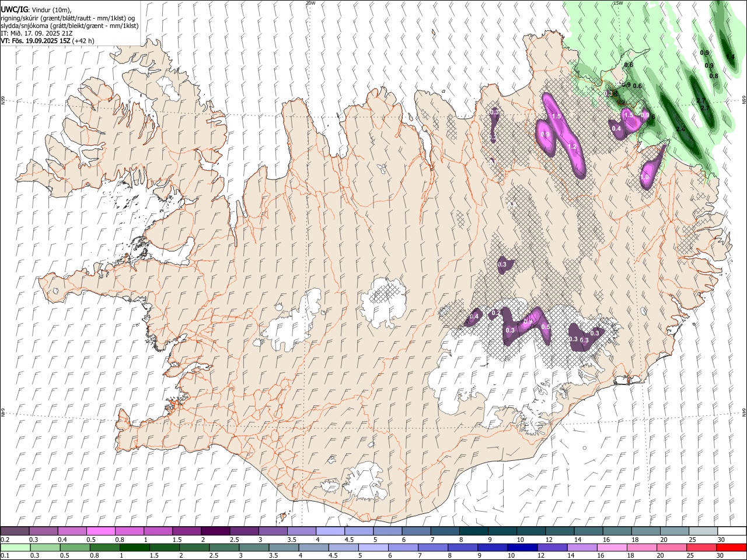Click the snow legend swatch starting at 3
The height and width of the screenshot is (560, 747).
click(273, 531)
